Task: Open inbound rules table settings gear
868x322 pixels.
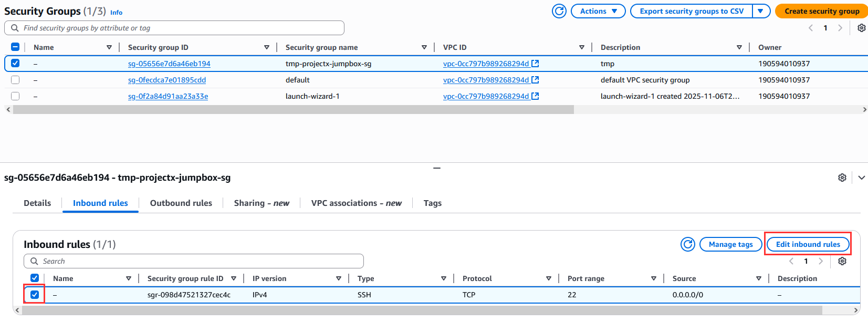Action: pos(842,261)
